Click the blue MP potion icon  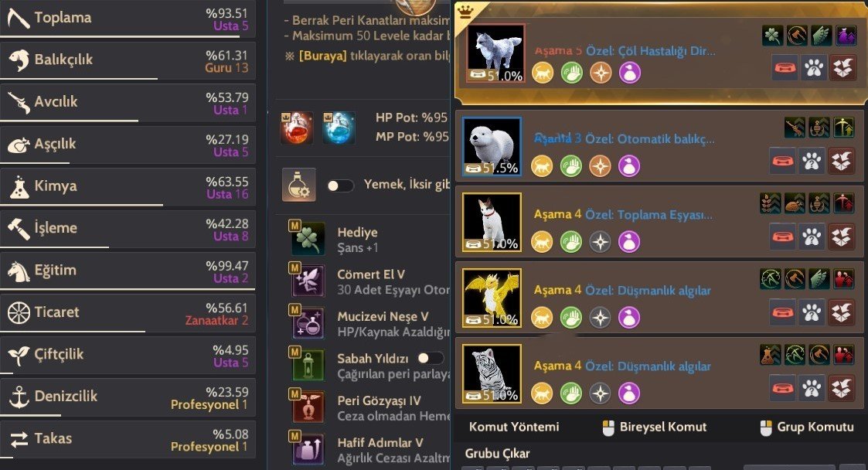coord(339,128)
